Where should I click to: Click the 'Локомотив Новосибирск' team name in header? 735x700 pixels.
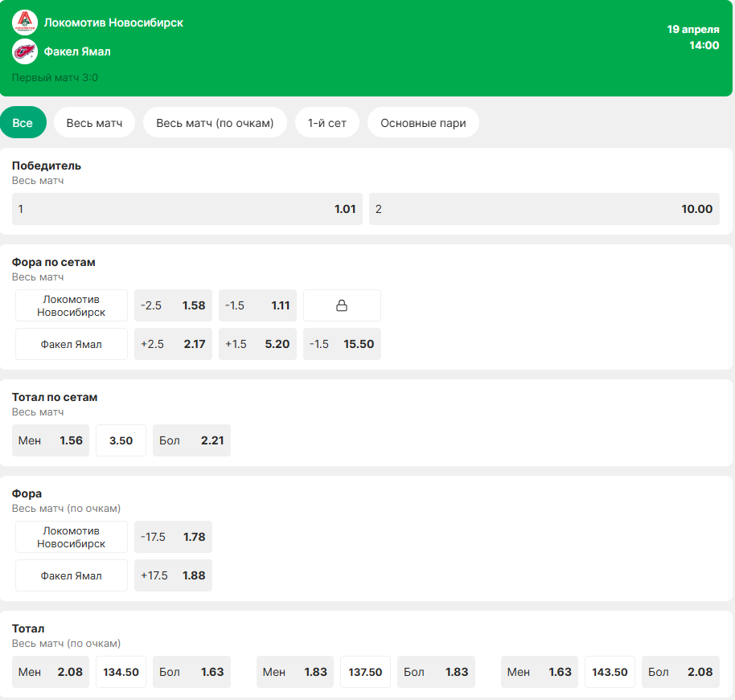[x=113, y=23]
